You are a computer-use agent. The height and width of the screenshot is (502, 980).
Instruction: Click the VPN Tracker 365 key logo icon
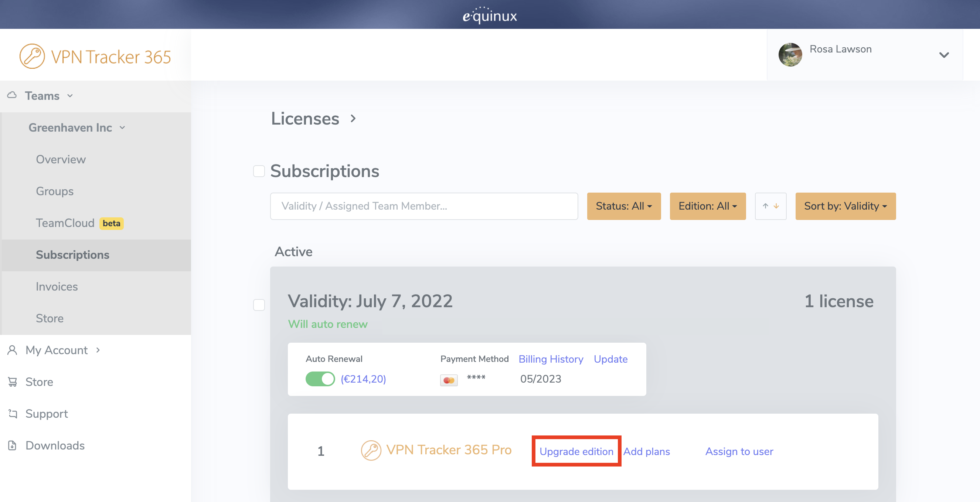coord(32,56)
